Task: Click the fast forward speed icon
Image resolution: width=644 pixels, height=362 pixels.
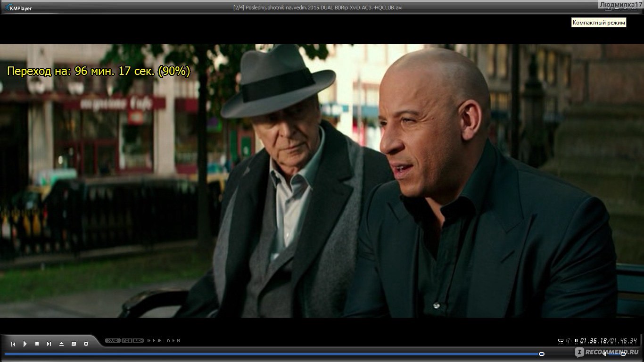Action: (x=159, y=340)
